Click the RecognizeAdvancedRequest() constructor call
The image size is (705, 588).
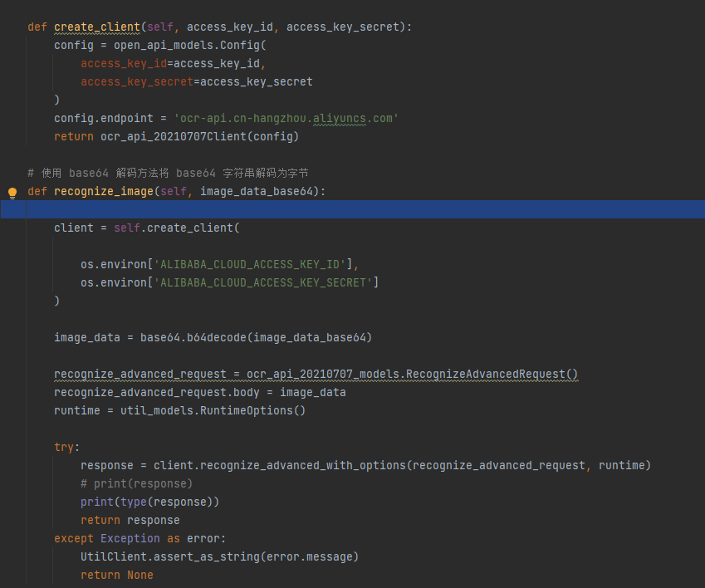492,374
